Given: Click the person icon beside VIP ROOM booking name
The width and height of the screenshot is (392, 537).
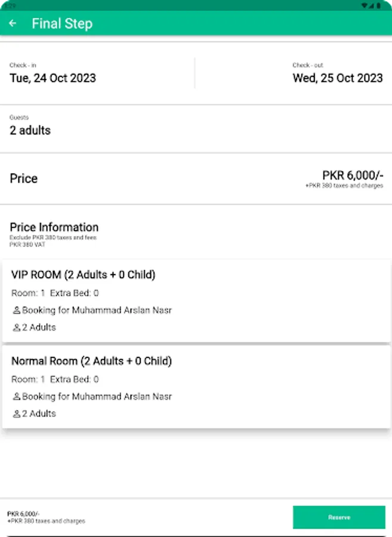Looking at the screenshot, I should pyautogui.click(x=16, y=310).
